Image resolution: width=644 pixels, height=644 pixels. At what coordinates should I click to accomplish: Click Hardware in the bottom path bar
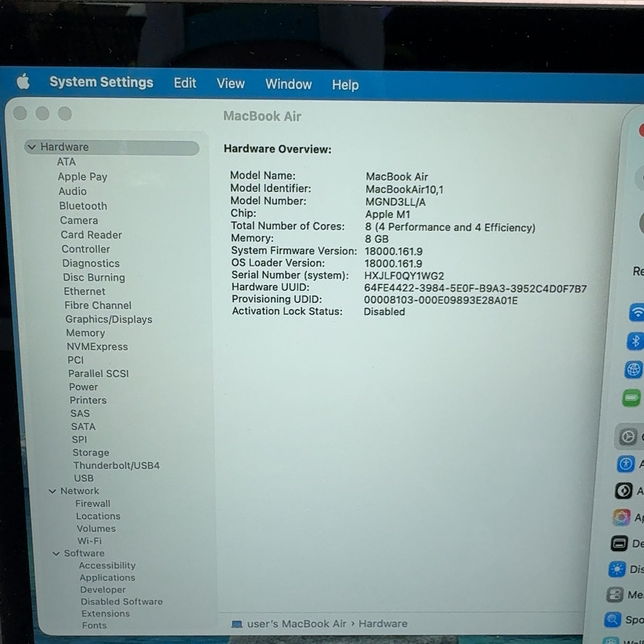click(x=383, y=624)
